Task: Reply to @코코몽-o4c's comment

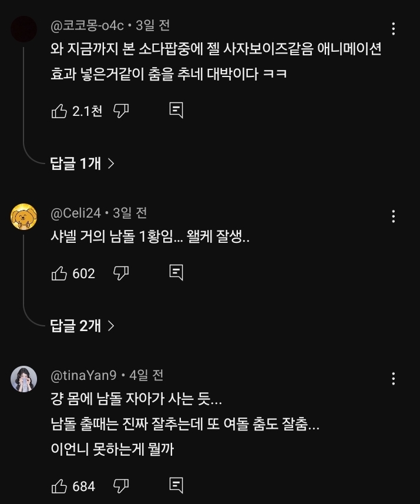Action: 176,111
